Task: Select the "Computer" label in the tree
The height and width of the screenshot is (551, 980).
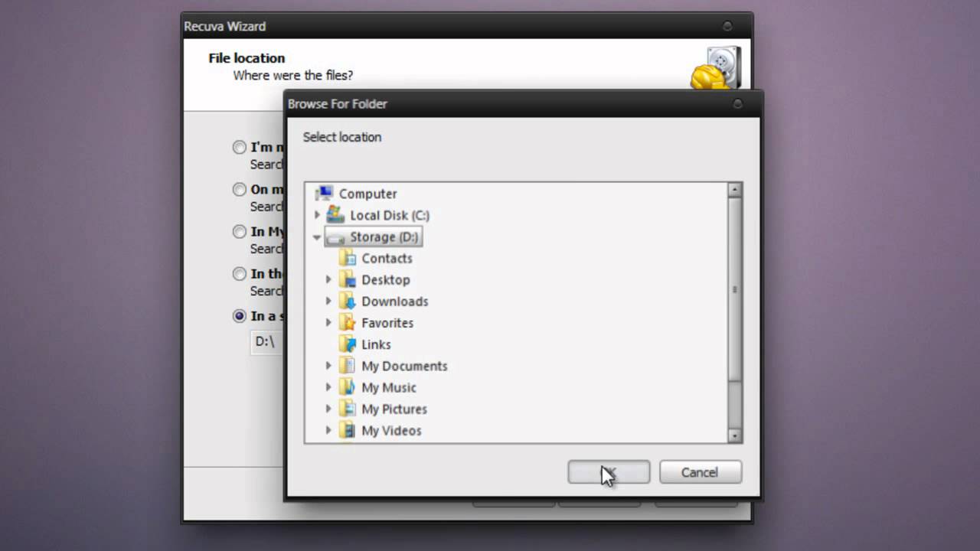Action: pyautogui.click(x=368, y=194)
